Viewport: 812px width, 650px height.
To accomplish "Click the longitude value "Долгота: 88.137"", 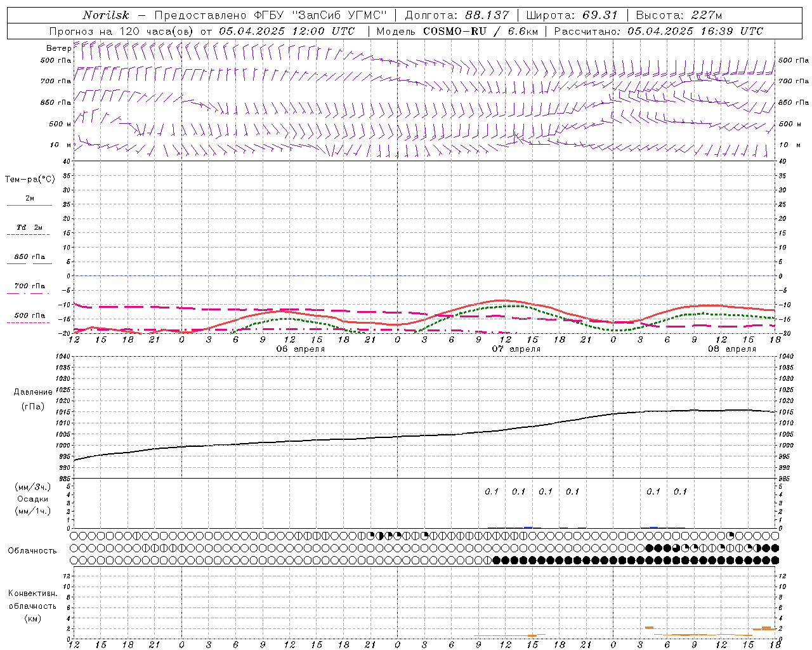I will tap(457, 15).
